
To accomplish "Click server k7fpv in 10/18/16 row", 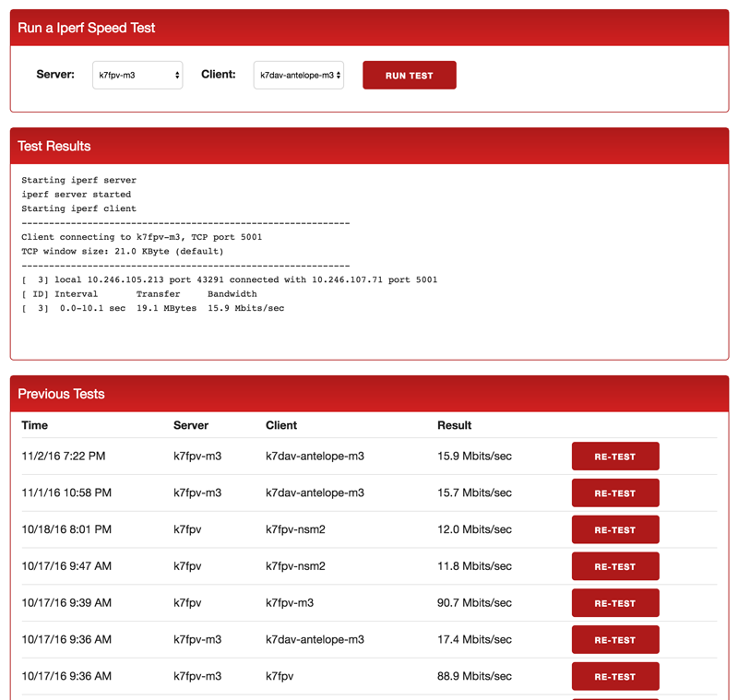I will tap(187, 529).
